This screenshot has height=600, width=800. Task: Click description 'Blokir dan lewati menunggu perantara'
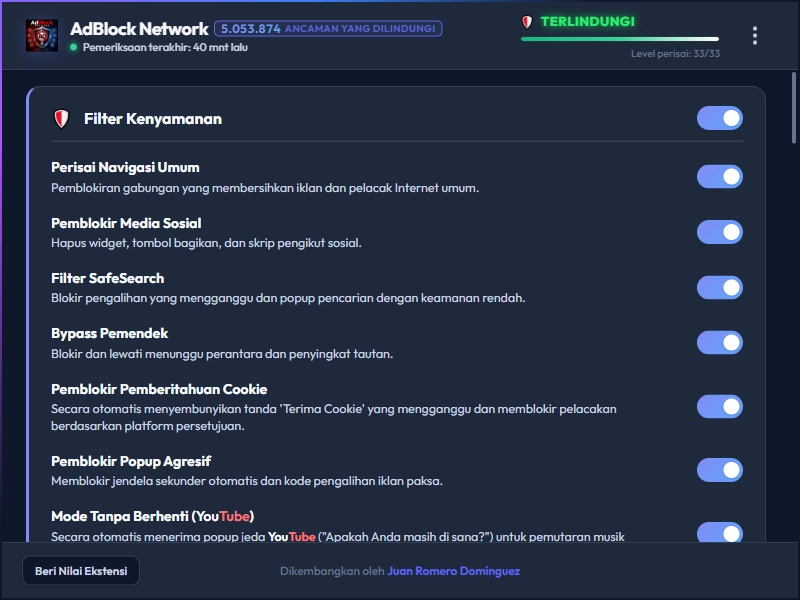click(222, 354)
